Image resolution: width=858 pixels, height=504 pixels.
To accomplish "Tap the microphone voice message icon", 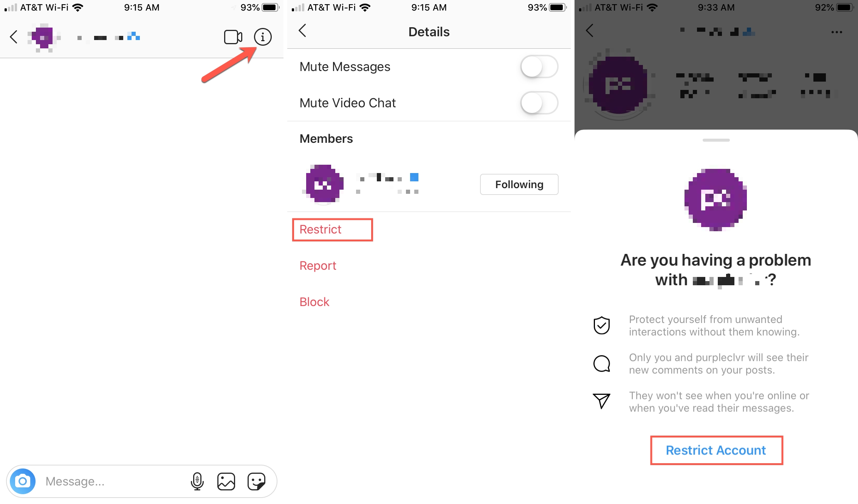I will click(197, 481).
